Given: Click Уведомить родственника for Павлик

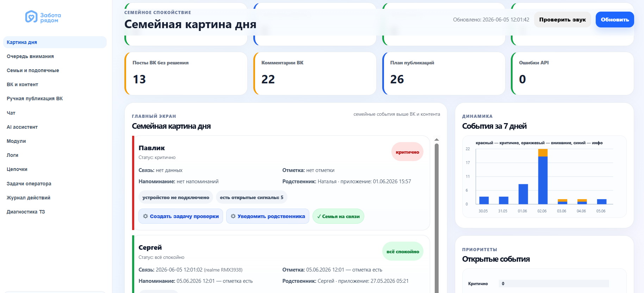Looking at the screenshot, I should (268, 216).
